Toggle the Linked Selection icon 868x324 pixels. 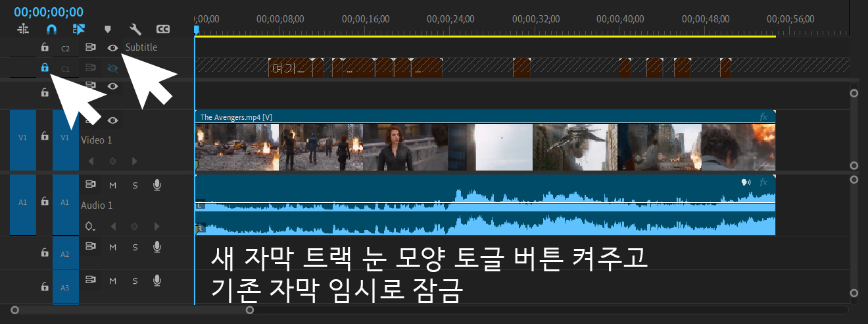click(80, 29)
